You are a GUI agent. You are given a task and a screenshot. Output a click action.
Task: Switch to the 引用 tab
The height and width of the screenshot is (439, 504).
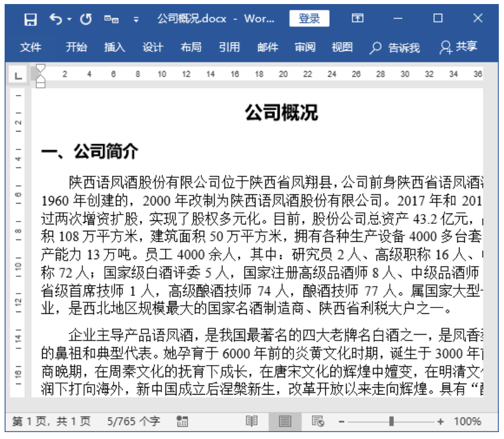229,47
